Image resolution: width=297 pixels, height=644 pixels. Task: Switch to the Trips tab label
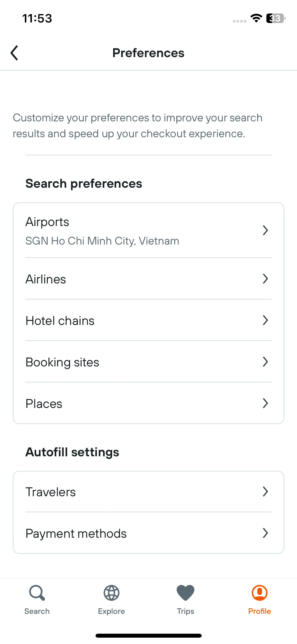point(186,611)
